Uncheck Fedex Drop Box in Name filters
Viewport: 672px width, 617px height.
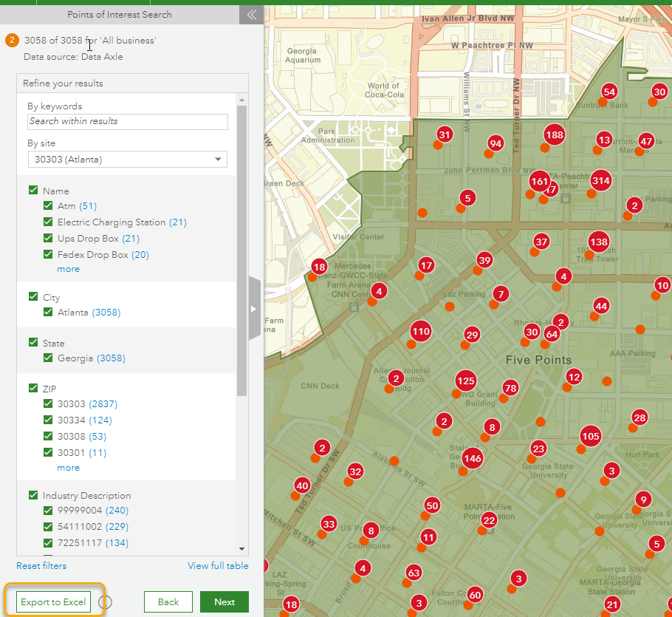pyautogui.click(x=48, y=253)
